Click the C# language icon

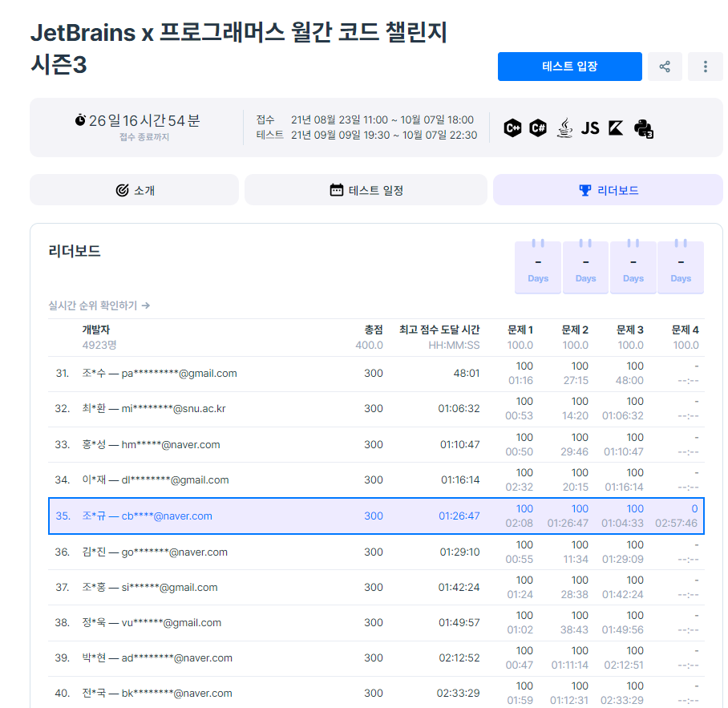click(x=538, y=127)
